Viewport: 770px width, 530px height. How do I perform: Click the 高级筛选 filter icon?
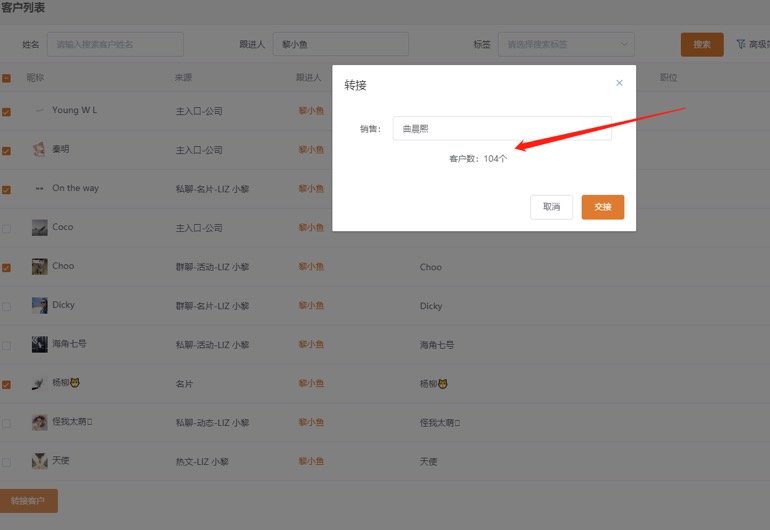coord(741,44)
